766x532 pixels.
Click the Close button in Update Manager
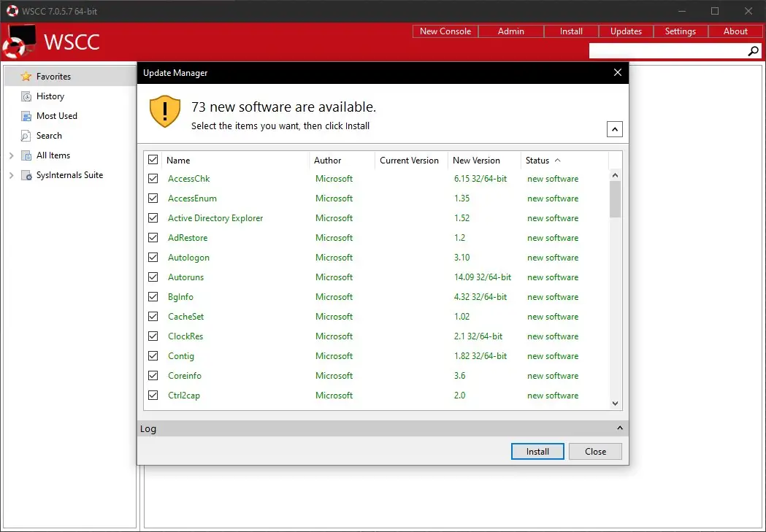click(x=596, y=452)
